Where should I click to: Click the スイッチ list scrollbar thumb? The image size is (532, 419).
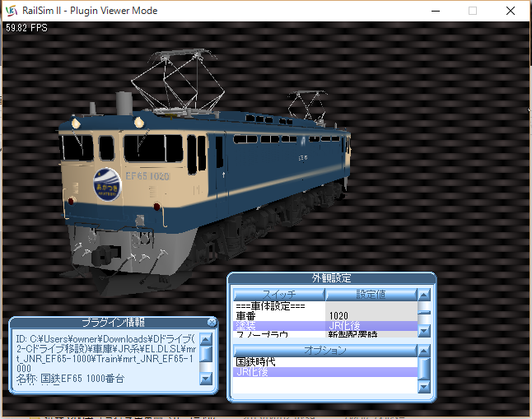coord(424,311)
